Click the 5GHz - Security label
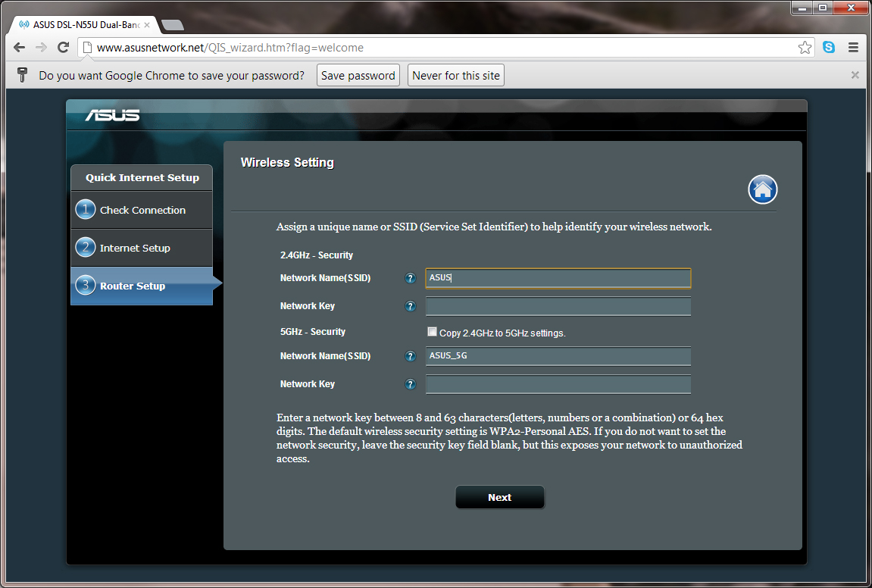 click(x=313, y=332)
